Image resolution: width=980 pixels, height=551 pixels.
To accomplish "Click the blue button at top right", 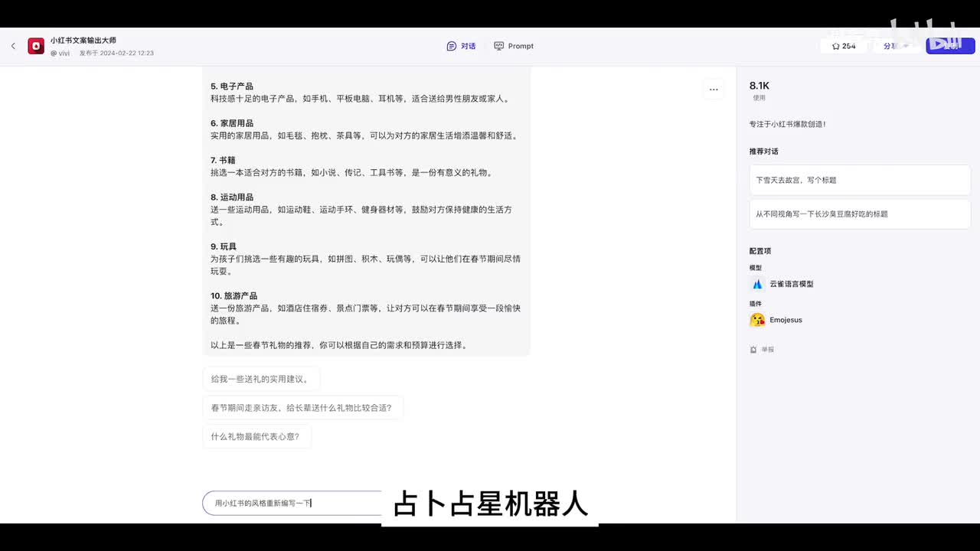I will (x=950, y=46).
